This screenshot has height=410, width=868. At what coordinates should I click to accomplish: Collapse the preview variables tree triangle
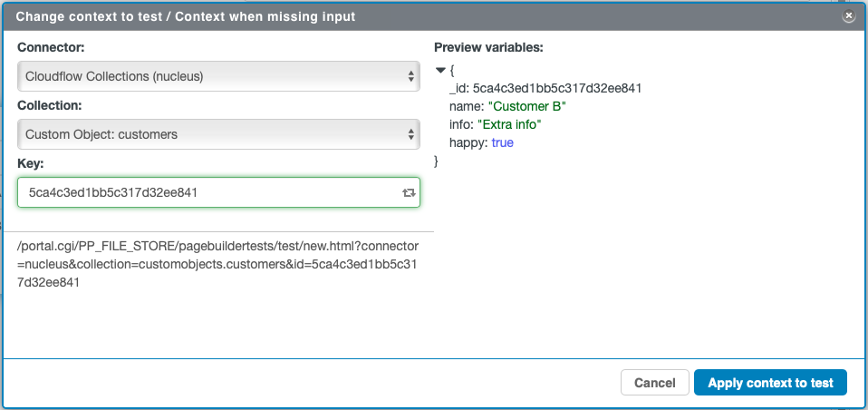[x=440, y=71]
